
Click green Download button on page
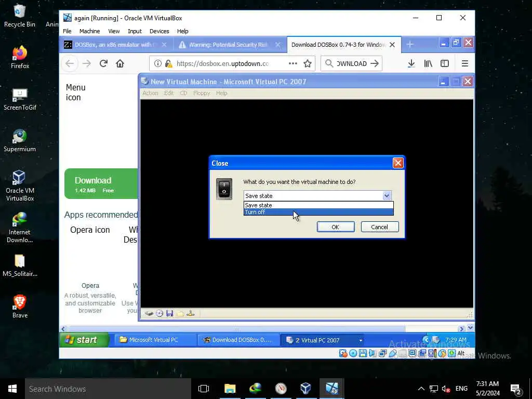[x=101, y=184]
